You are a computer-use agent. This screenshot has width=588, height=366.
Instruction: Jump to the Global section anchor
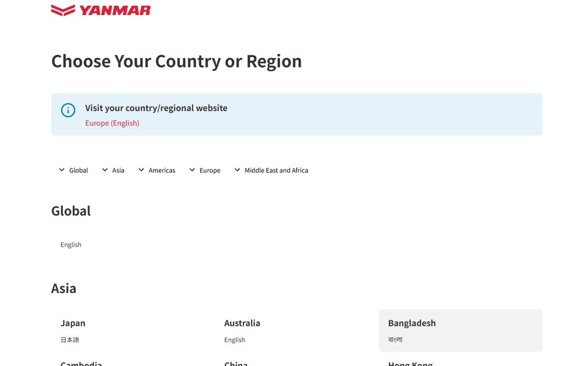(74, 170)
